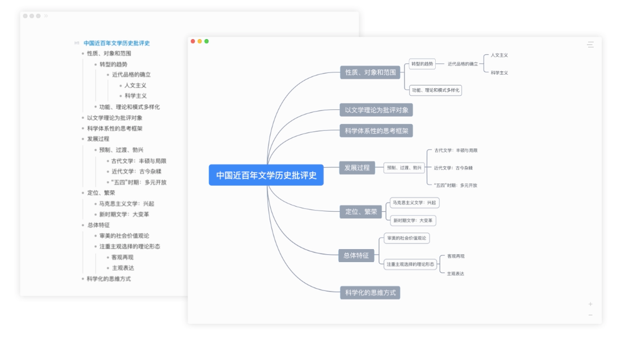
Task: Click the 审美的社会价值观论 node
Action: pyautogui.click(x=408, y=238)
